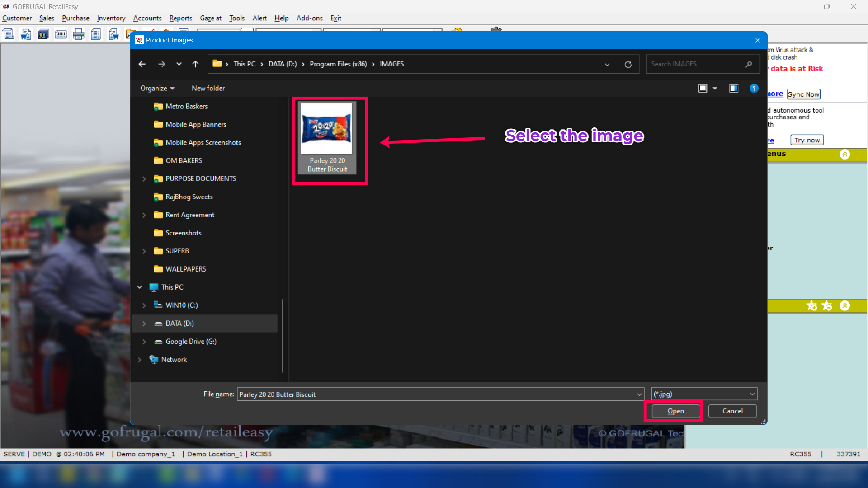Go back using the Back arrow
868x488 pixels.
(142, 64)
